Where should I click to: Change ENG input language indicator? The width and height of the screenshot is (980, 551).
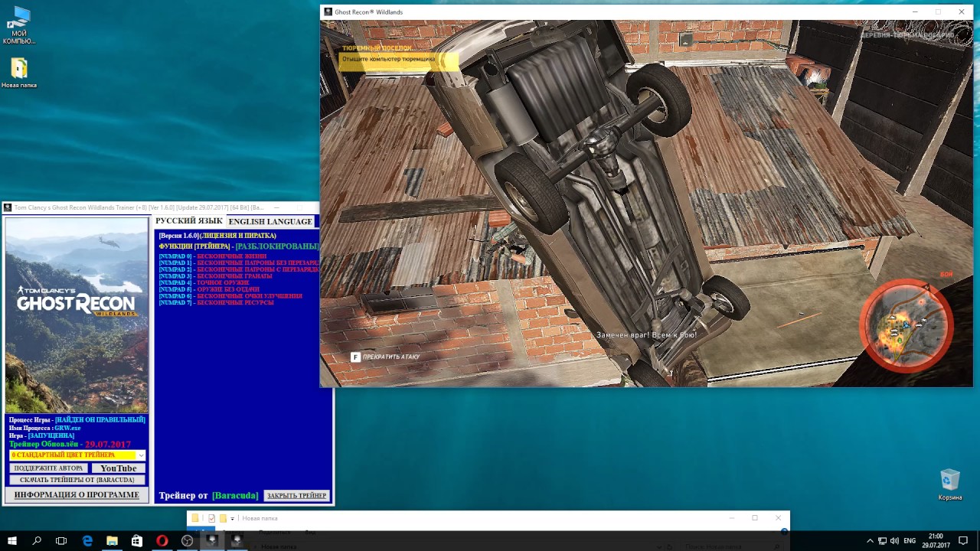tap(910, 541)
